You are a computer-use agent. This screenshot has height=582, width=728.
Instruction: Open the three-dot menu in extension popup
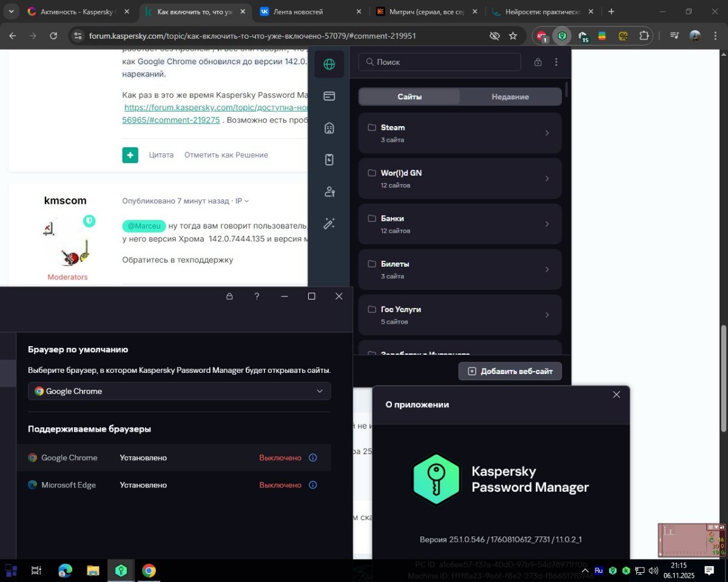tap(556, 62)
